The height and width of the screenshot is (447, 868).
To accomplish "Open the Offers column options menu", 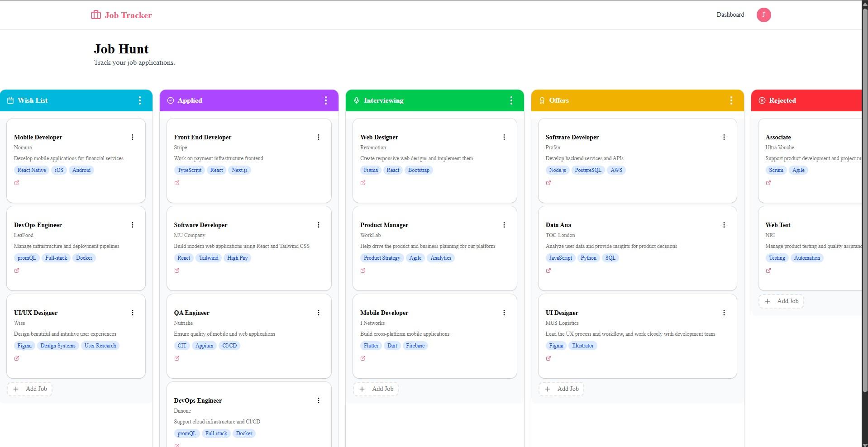I will click(x=731, y=100).
